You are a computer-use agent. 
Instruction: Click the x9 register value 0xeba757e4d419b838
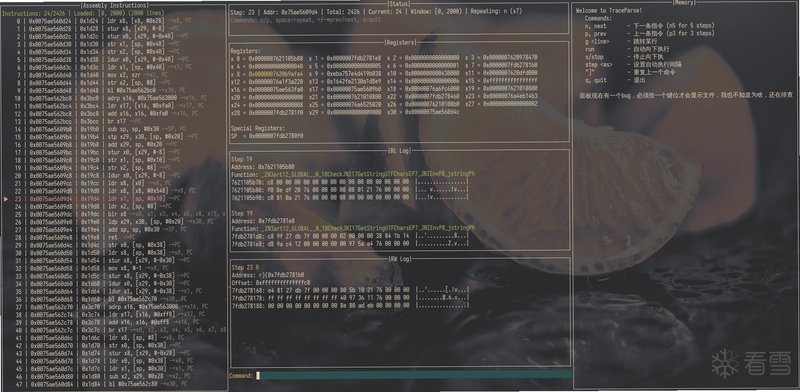[354, 74]
